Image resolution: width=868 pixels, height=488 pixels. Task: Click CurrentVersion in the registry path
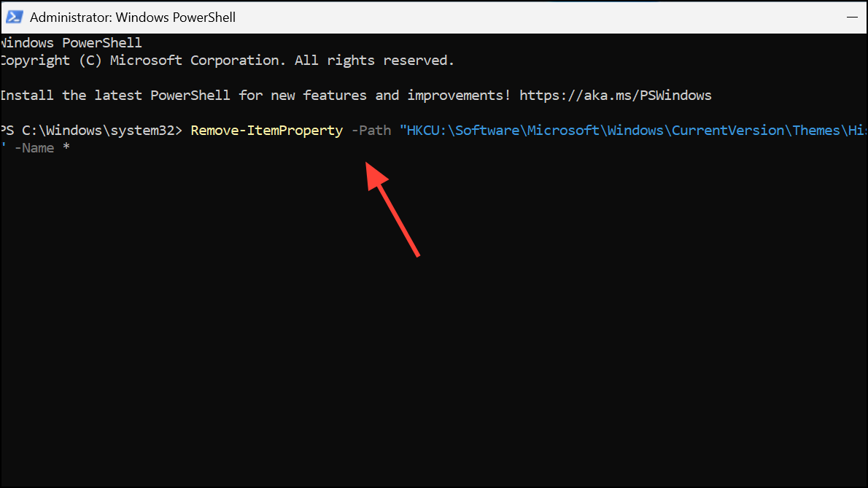point(728,131)
